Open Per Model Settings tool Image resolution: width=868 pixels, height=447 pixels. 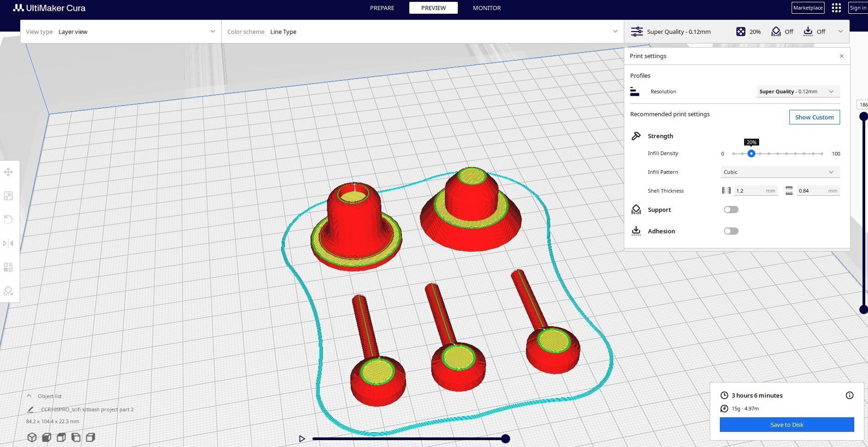pos(8,267)
